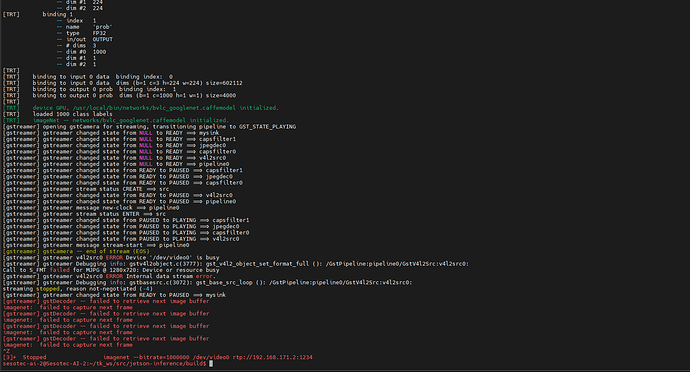Click the green 'imageNet -- networks/bvlc_googlenet' line
This screenshot has width=690, height=372.
point(116,120)
